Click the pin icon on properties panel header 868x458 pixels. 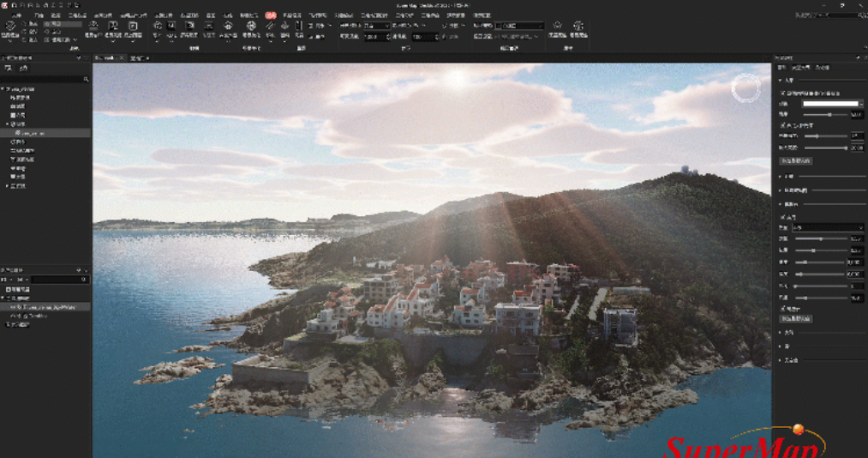pyautogui.click(x=858, y=57)
